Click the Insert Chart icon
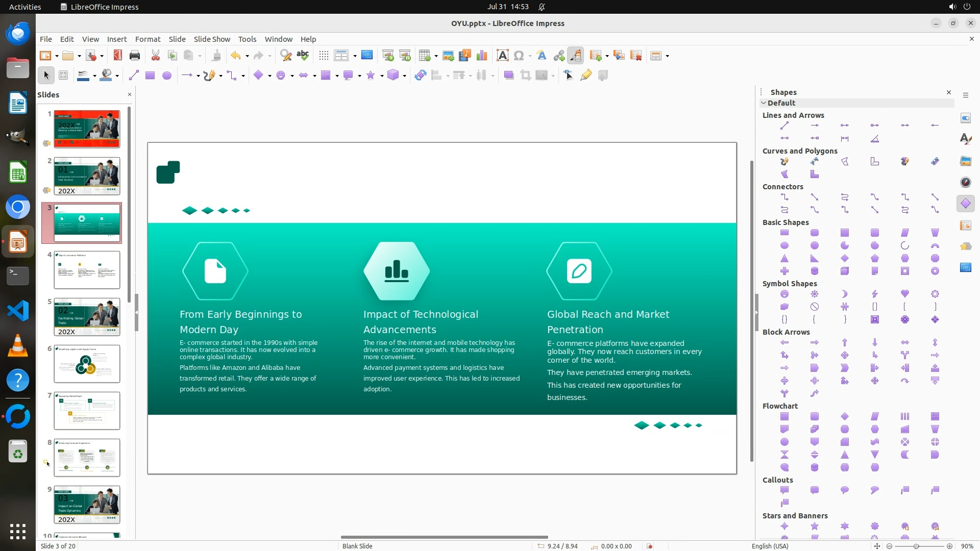This screenshot has height=551, width=980. click(x=481, y=56)
